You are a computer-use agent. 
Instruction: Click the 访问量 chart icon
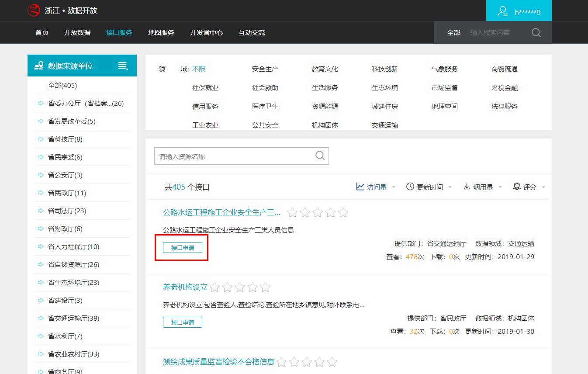click(x=360, y=187)
